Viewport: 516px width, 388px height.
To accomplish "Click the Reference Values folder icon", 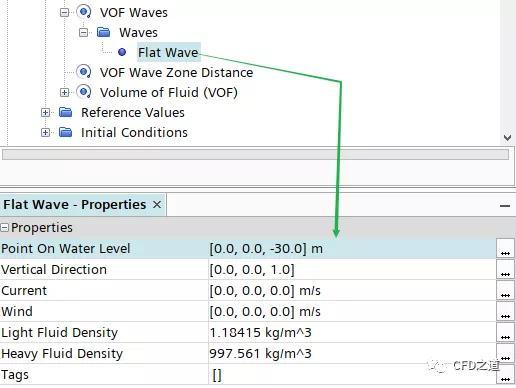I will pyautogui.click(x=66, y=112).
